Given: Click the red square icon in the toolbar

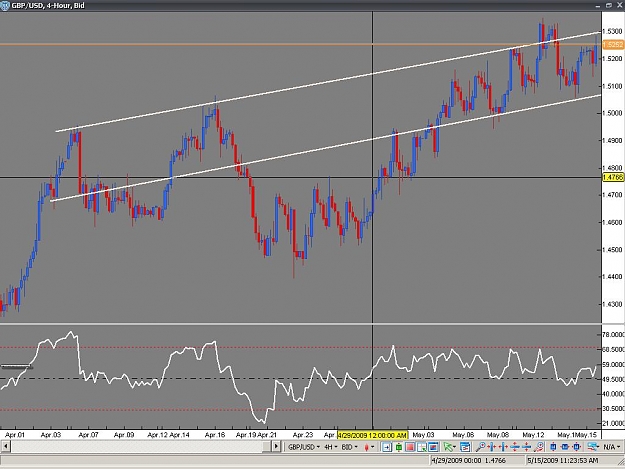Looking at the screenshot, I should pyautogui.click(x=410, y=447).
